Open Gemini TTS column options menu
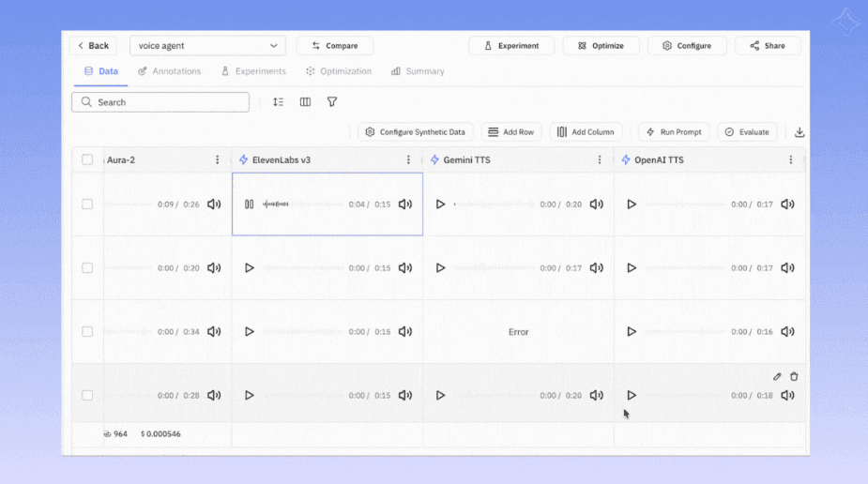 (x=600, y=159)
